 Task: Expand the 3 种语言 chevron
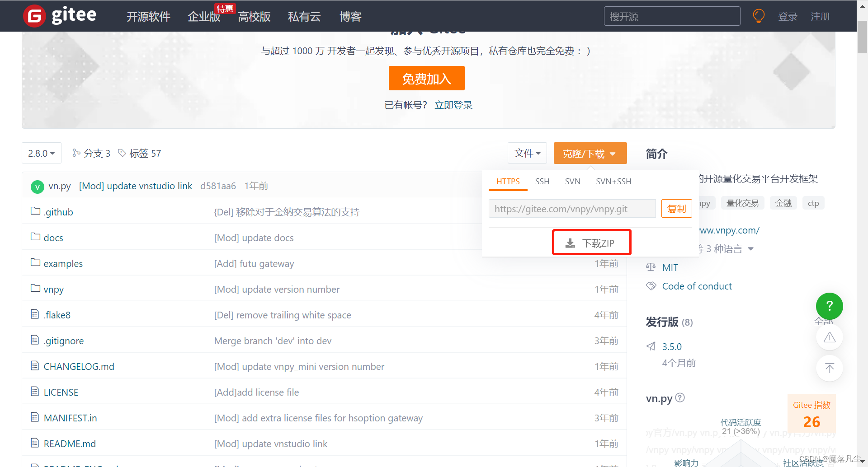coord(751,248)
